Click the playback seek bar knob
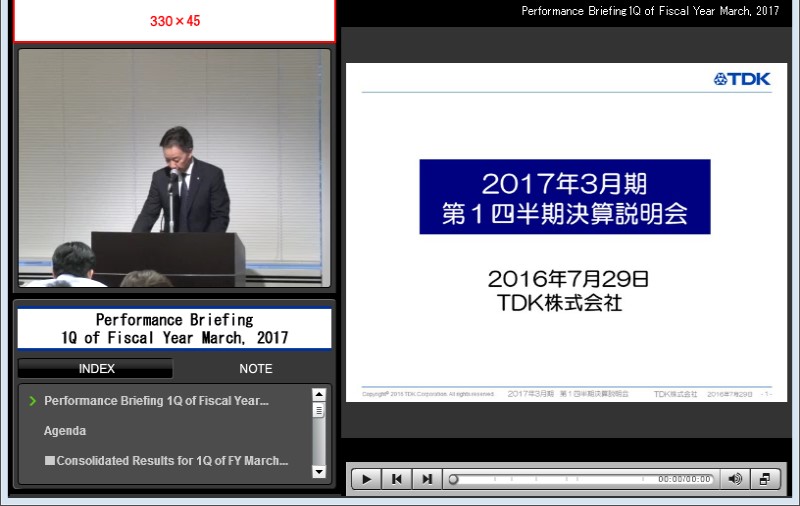800x506 pixels. pos(453,479)
